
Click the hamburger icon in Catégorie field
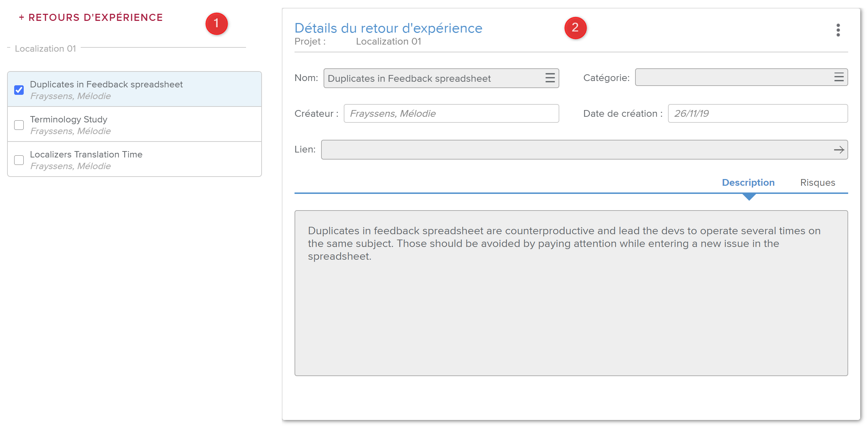point(839,77)
